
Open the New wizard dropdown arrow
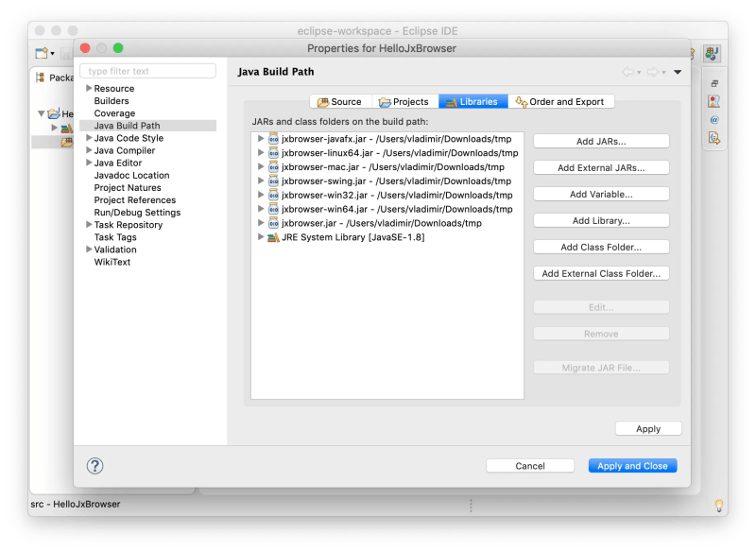(x=53, y=54)
